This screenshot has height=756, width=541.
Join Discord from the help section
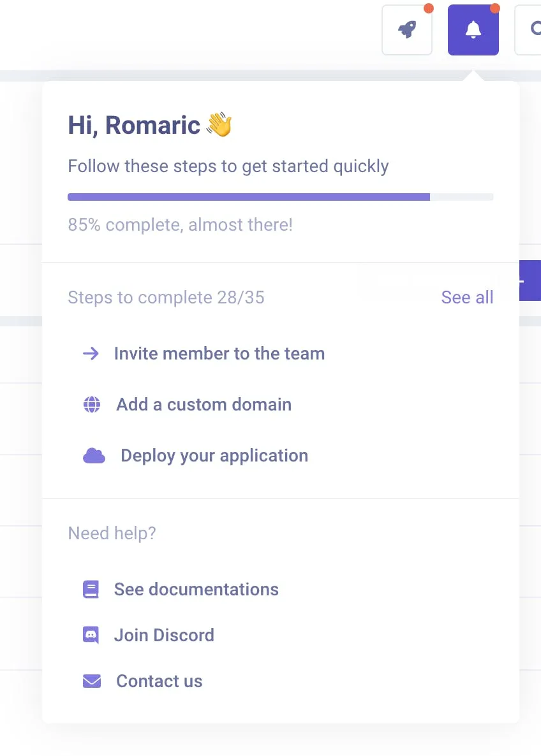pyautogui.click(x=164, y=635)
